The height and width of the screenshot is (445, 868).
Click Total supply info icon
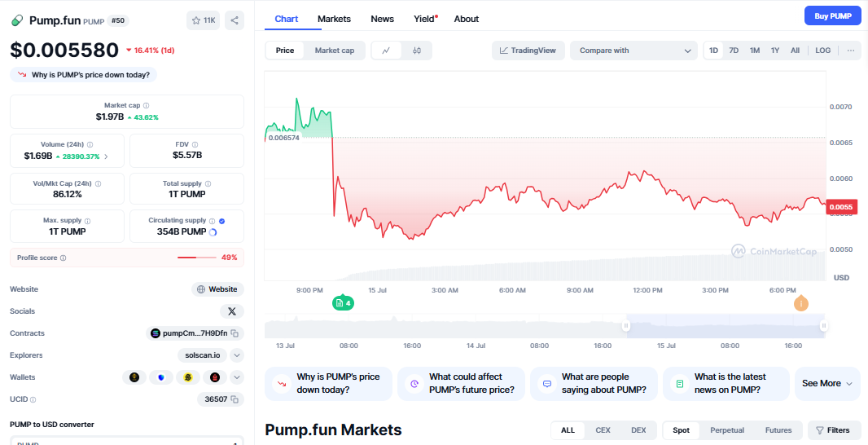(x=208, y=183)
